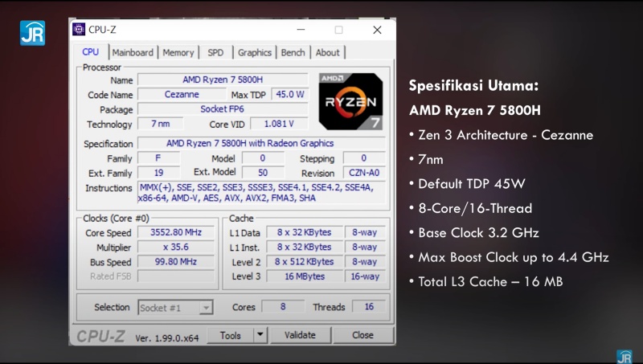
Task: Click the version text Ver. 1.99.0.x64
Action: (167, 338)
